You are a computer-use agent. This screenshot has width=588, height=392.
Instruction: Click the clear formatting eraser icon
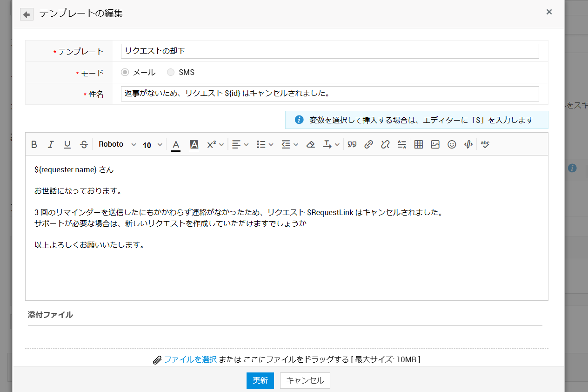(310, 144)
